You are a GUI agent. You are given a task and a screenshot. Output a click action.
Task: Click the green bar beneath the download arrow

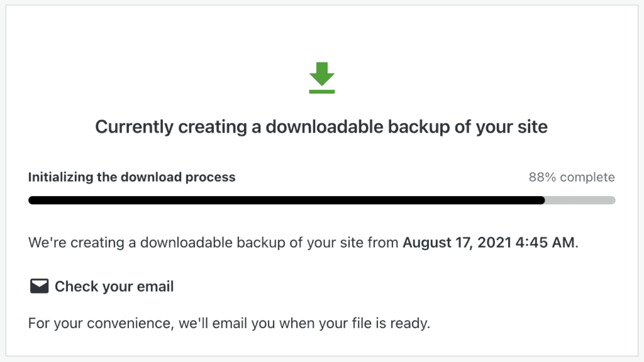pyautogui.click(x=322, y=92)
